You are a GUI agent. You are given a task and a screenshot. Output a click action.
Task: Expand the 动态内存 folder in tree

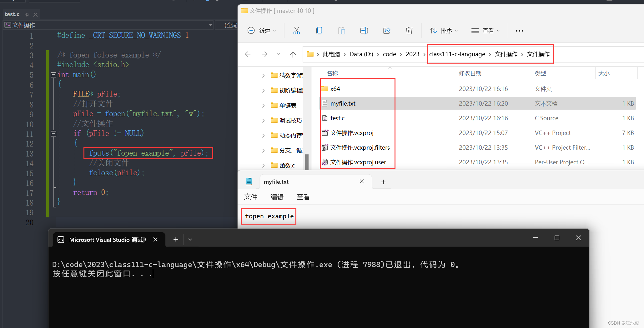point(263,136)
